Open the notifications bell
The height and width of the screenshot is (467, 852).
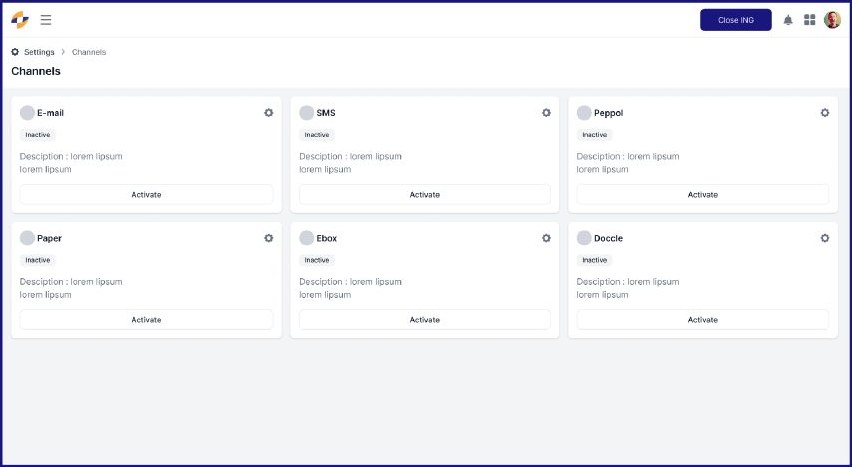point(788,20)
